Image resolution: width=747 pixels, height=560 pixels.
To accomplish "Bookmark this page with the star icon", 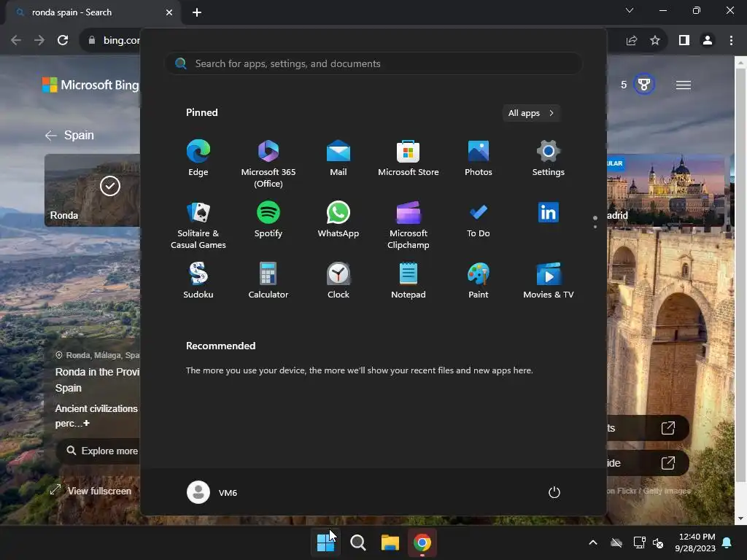I will (655, 41).
